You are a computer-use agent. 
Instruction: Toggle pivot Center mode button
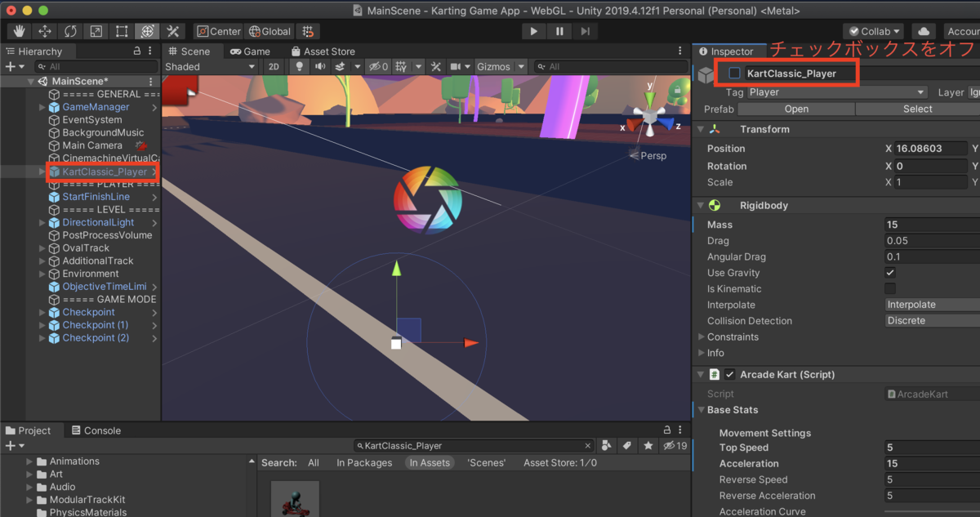point(219,31)
